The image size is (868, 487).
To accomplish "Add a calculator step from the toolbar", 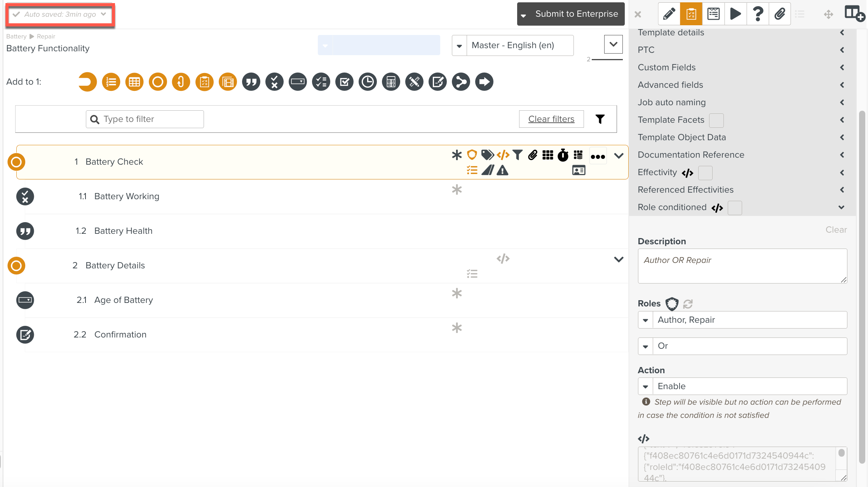I will [391, 82].
